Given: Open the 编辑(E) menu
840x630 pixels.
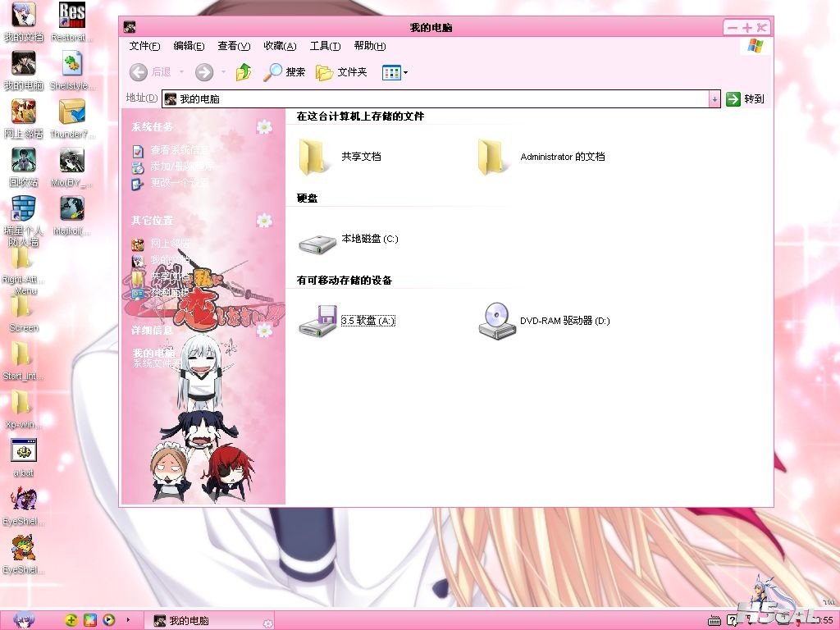Looking at the screenshot, I should (x=189, y=46).
